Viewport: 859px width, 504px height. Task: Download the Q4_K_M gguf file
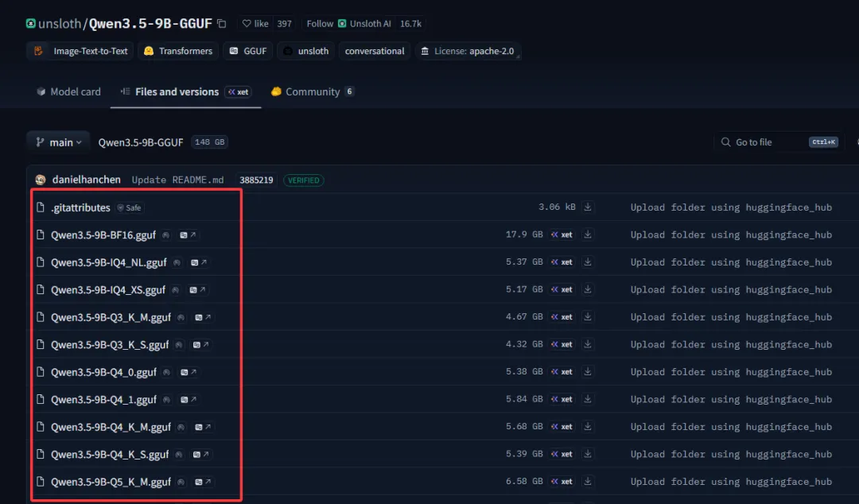coord(587,426)
